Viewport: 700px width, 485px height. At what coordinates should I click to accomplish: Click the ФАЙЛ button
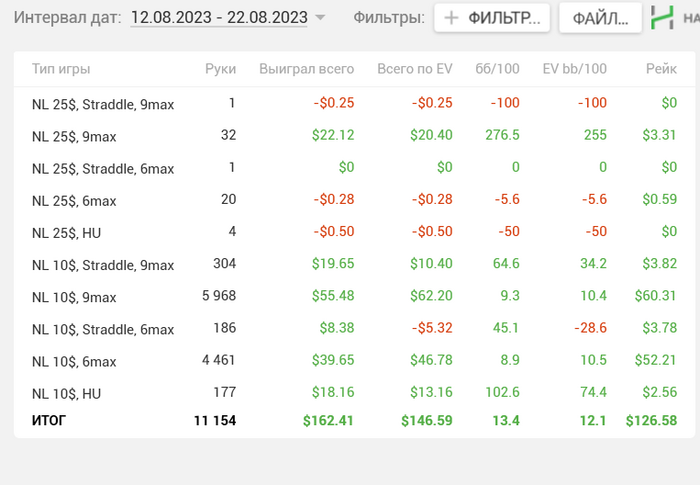pyautogui.click(x=600, y=18)
